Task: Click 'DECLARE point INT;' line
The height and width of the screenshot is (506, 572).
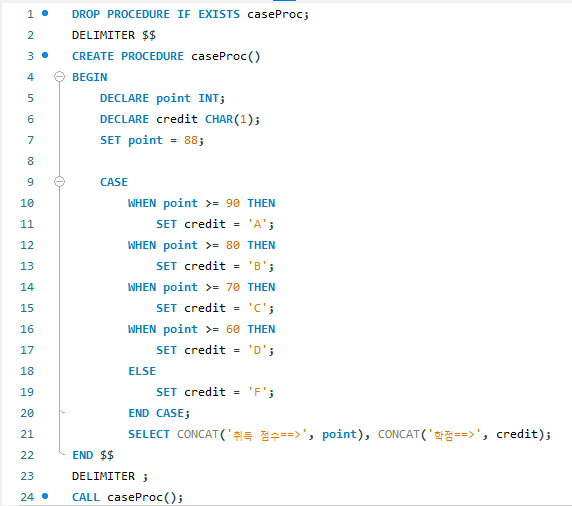Action: (x=162, y=99)
